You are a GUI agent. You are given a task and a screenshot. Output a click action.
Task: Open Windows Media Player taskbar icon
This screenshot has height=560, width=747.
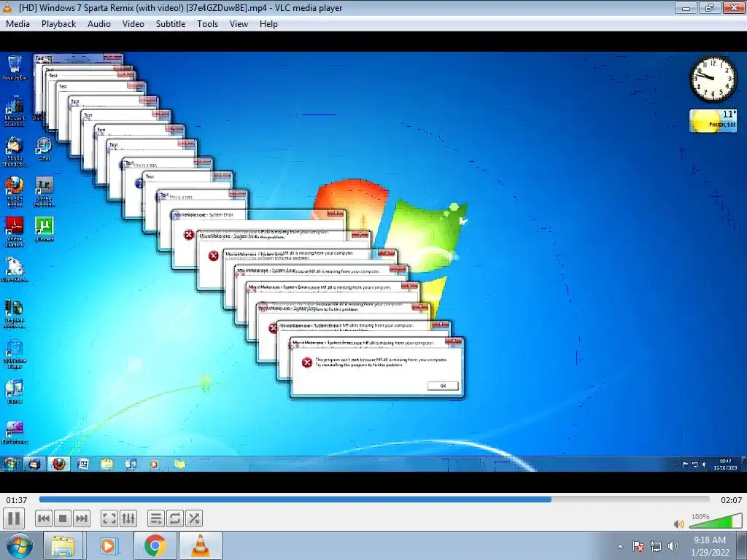(x=108, y=545)
